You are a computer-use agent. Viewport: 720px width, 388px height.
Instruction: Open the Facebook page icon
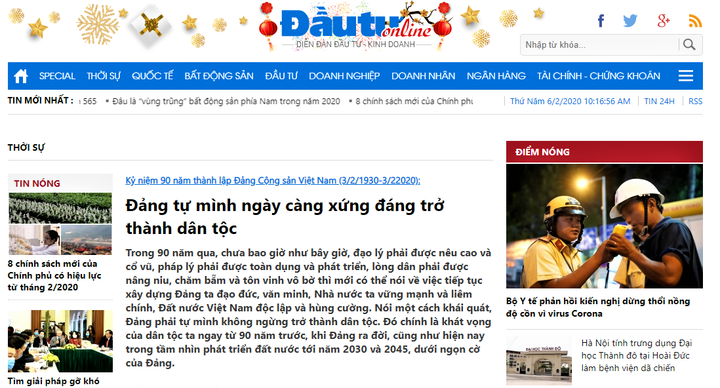(x=601, y=21)
